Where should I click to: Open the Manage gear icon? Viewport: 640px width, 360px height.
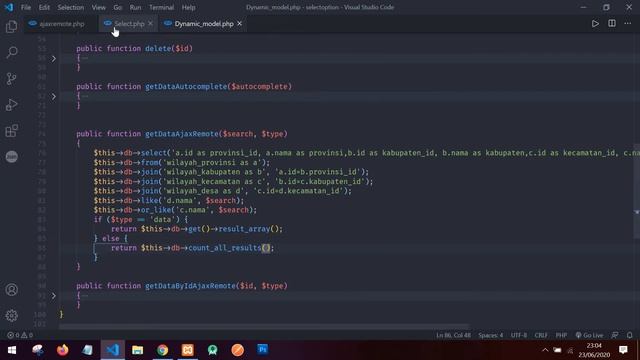coord(11,315)
